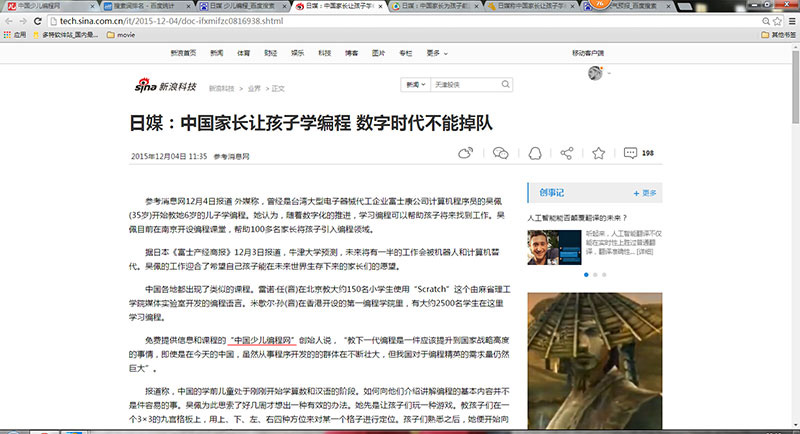
Task: Open 图片 in navigation bar
Action: coord(379,53)
